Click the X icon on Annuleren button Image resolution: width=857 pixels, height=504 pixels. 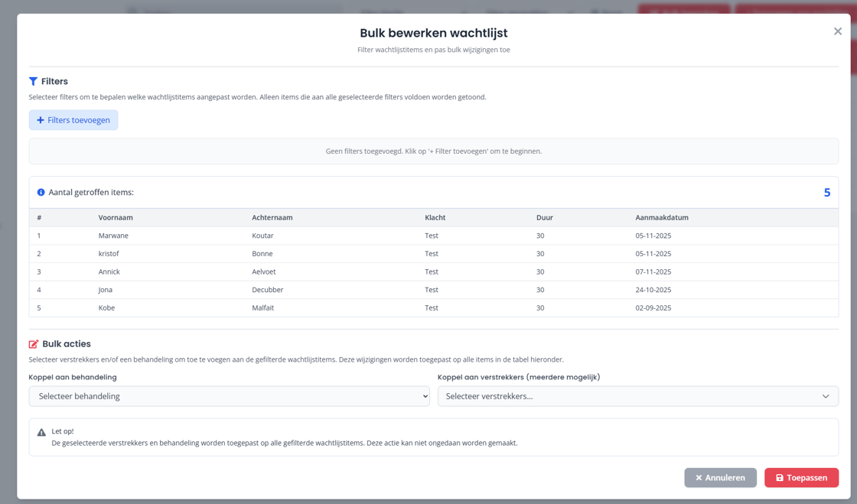(x=699, y=478)
